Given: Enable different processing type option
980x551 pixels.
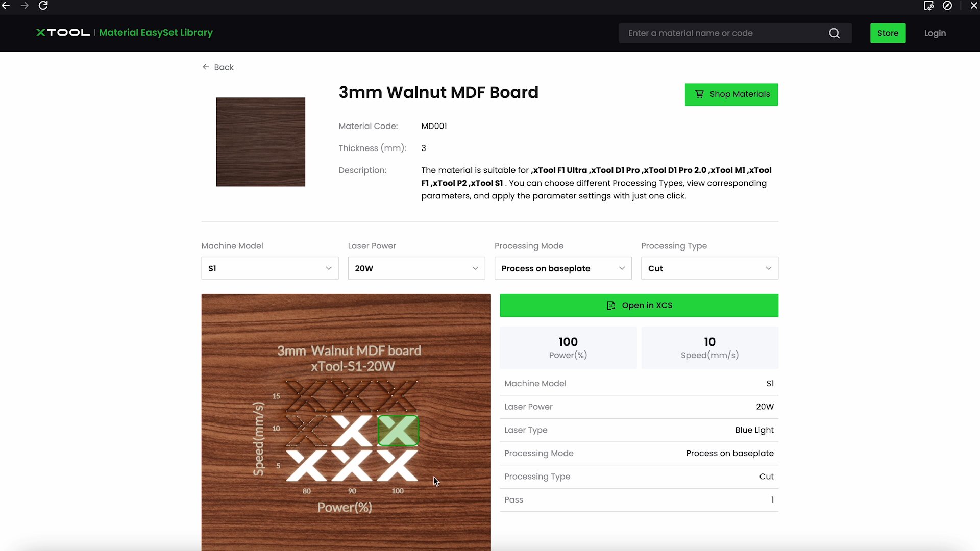Looking at the screenshot, I should click(709, 268).
